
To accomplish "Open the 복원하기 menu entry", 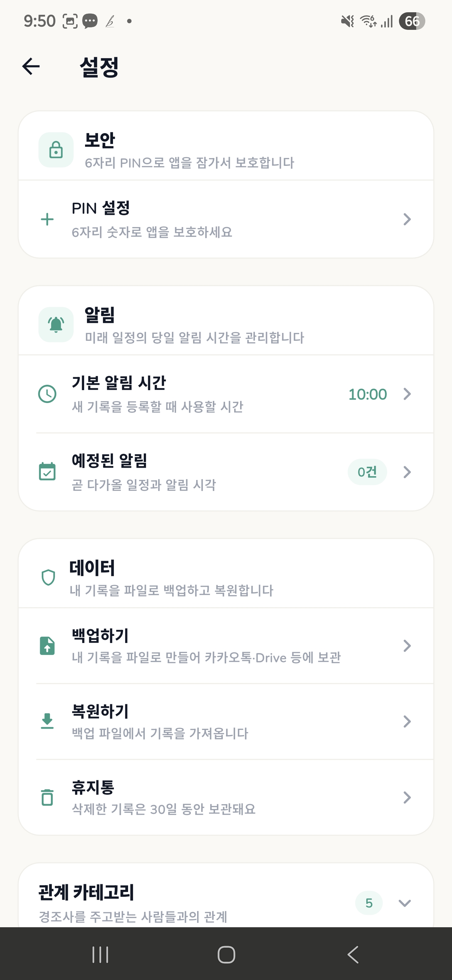I will 226,721.
